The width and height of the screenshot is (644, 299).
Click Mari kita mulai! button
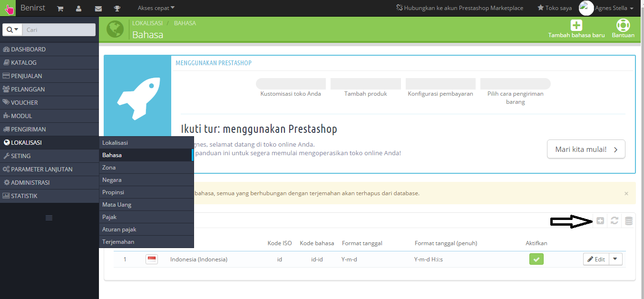(x=586, y=149)
